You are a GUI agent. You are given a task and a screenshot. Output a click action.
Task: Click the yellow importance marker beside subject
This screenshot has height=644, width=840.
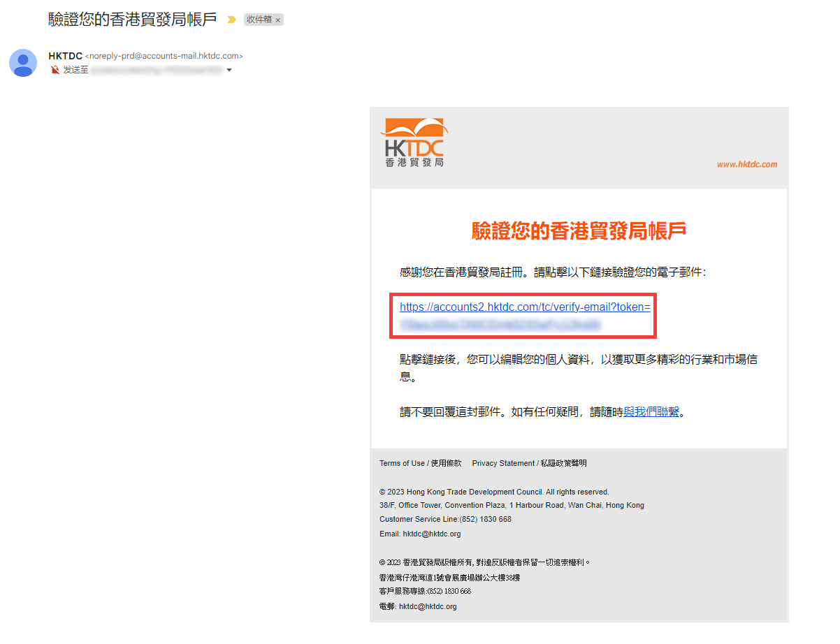pos(231,20)
